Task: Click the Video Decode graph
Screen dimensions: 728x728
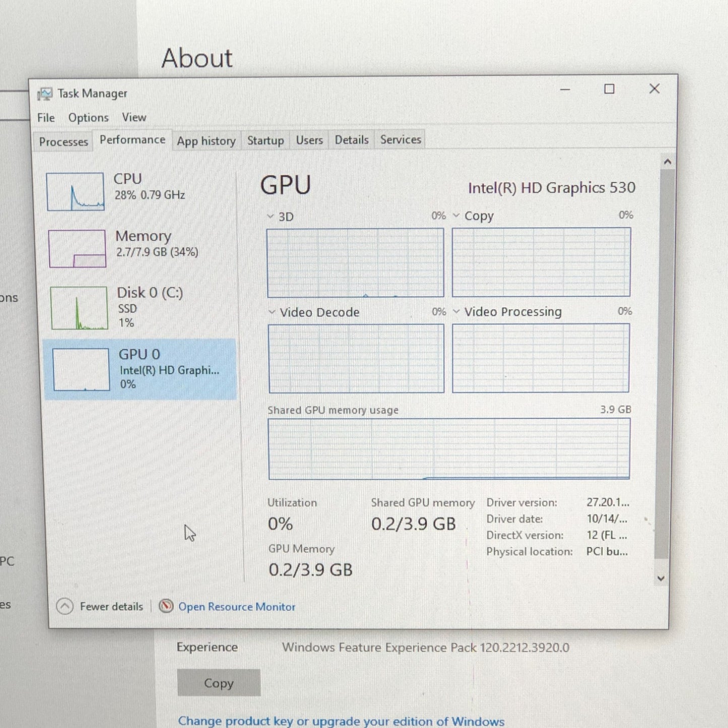Action: tap(356, 358)
